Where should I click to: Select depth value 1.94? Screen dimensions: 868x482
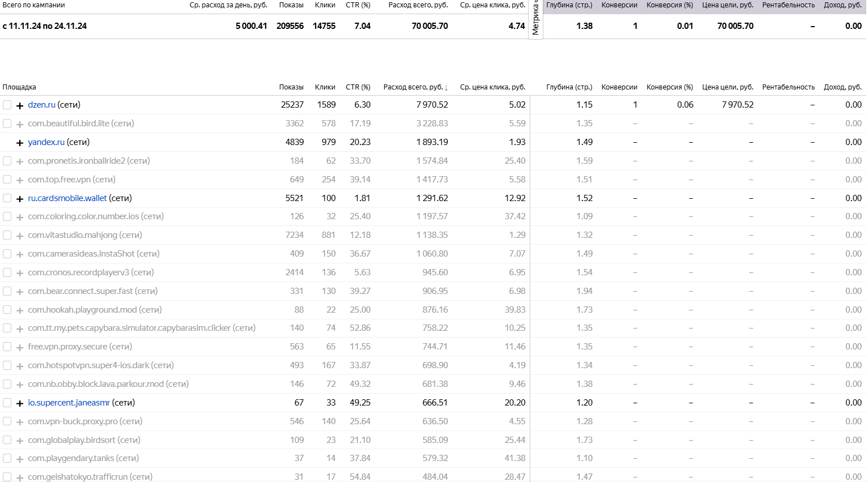tap(585, 291)
